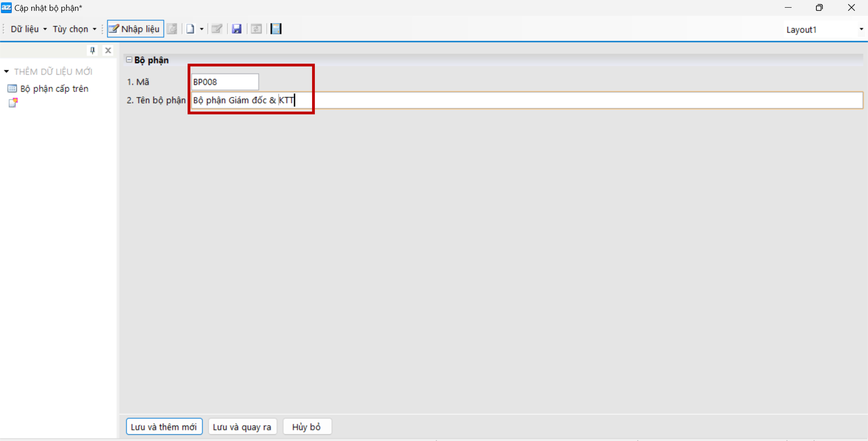Click the Mã field containing BP008
This screenshot has width=868, height=441.
(224, 82)
